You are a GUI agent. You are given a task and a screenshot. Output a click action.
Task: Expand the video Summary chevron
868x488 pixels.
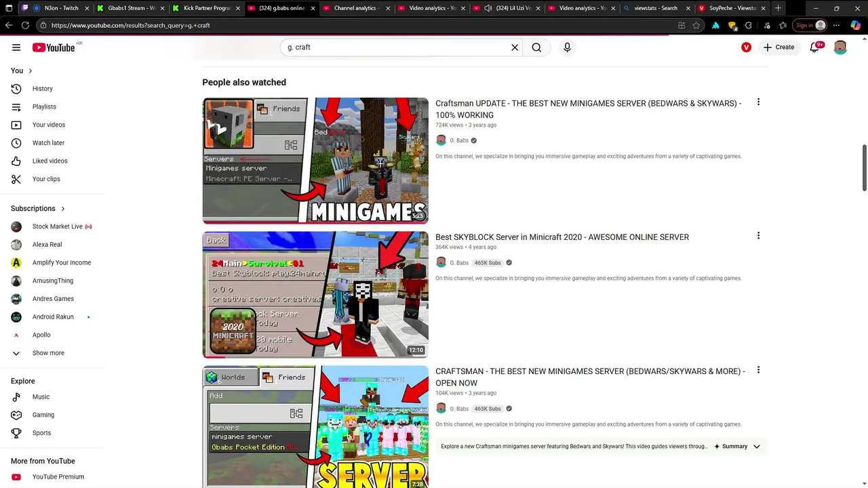coord(757,447)
